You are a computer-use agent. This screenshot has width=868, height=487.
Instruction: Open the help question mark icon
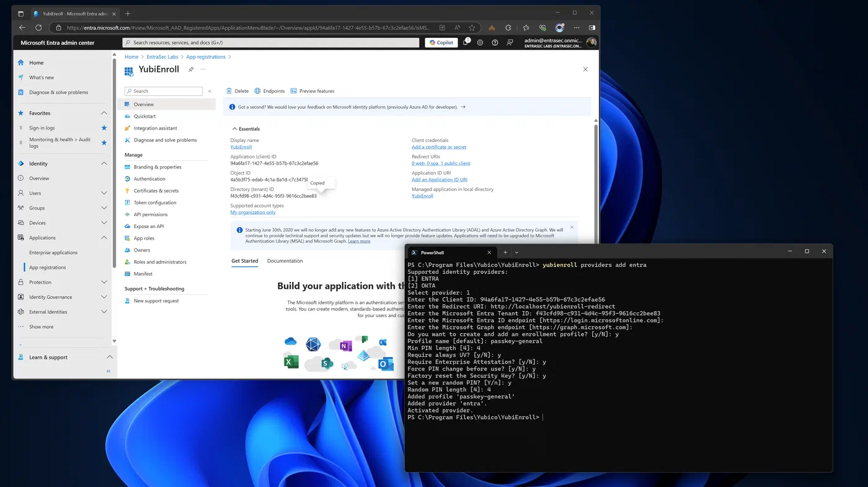click(x=495, y=43)
